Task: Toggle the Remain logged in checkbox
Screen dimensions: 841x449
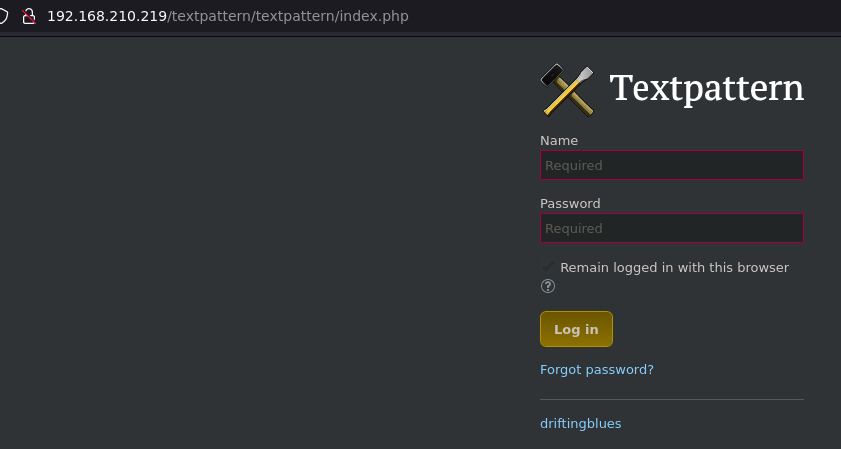Action: tap(548, 267)
